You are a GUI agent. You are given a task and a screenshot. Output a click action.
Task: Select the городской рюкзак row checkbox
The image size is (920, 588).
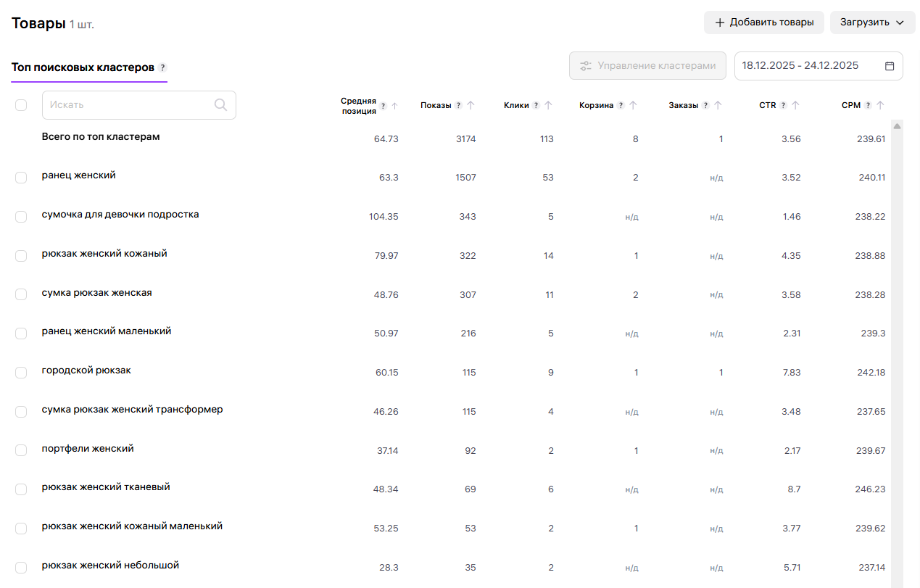coord(21,373)
